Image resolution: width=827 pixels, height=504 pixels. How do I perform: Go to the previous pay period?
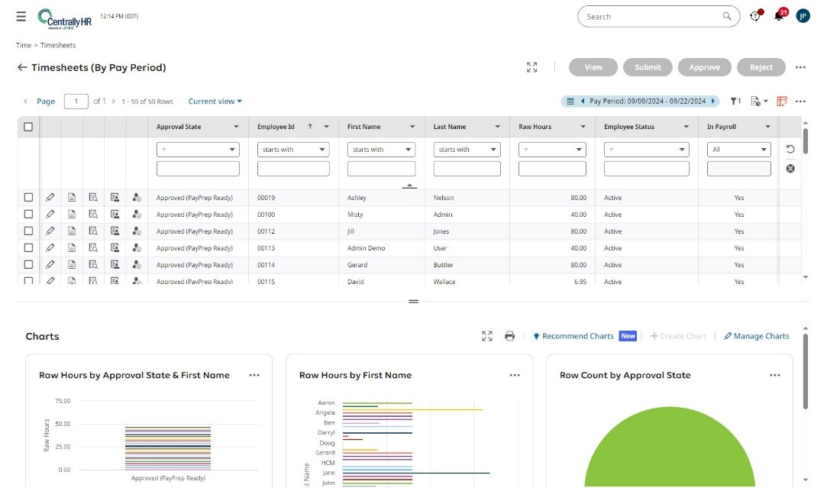pyautogui.click(x=583, y=102)
